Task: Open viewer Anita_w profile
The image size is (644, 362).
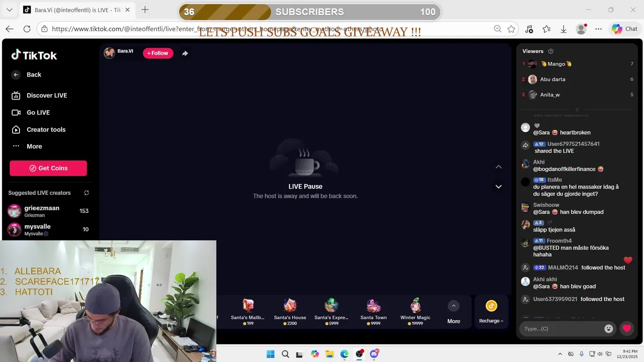Action: tap(550, 95)
